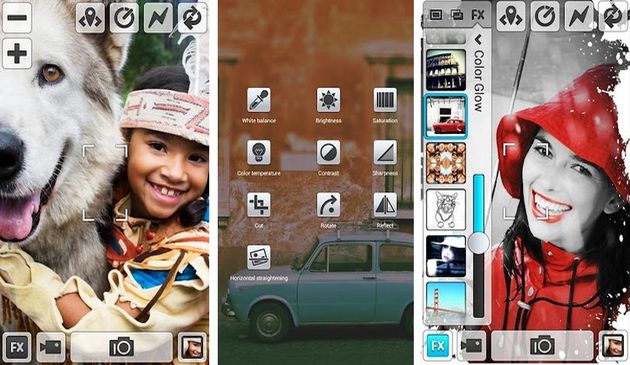Select the FX tab on the right screen
630x365 pixels.
[x=478, y=15]
